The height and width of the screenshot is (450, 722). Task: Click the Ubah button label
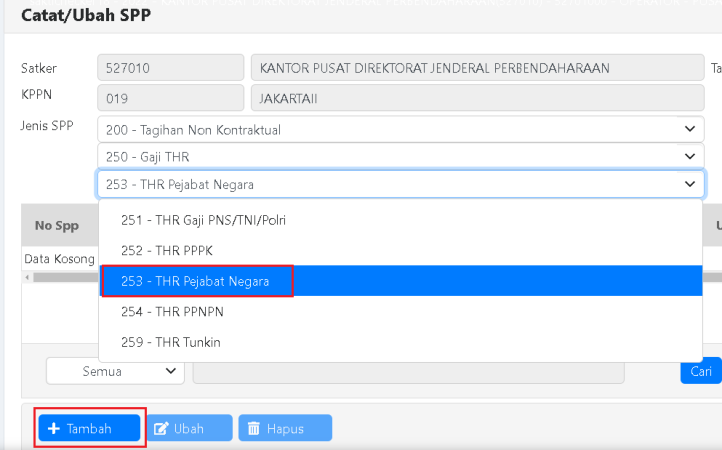tap(189, 429)
